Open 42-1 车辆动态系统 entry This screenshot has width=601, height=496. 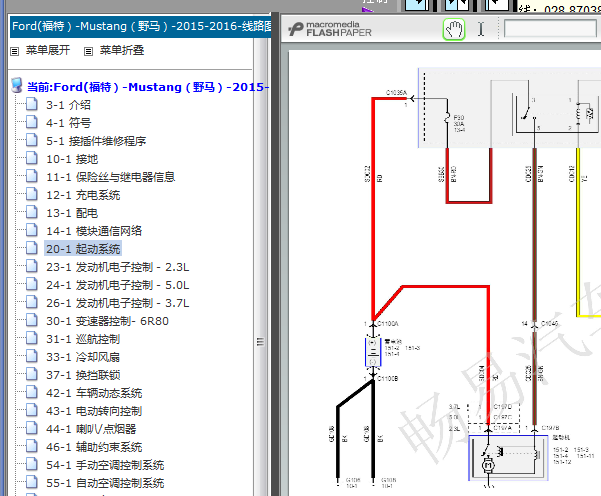click(x=94, y=393)
